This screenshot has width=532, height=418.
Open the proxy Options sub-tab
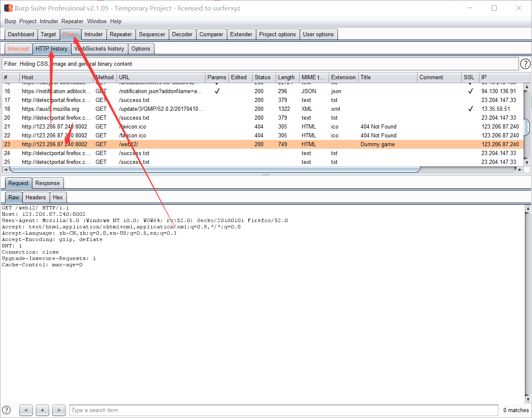tap(141, 49)
